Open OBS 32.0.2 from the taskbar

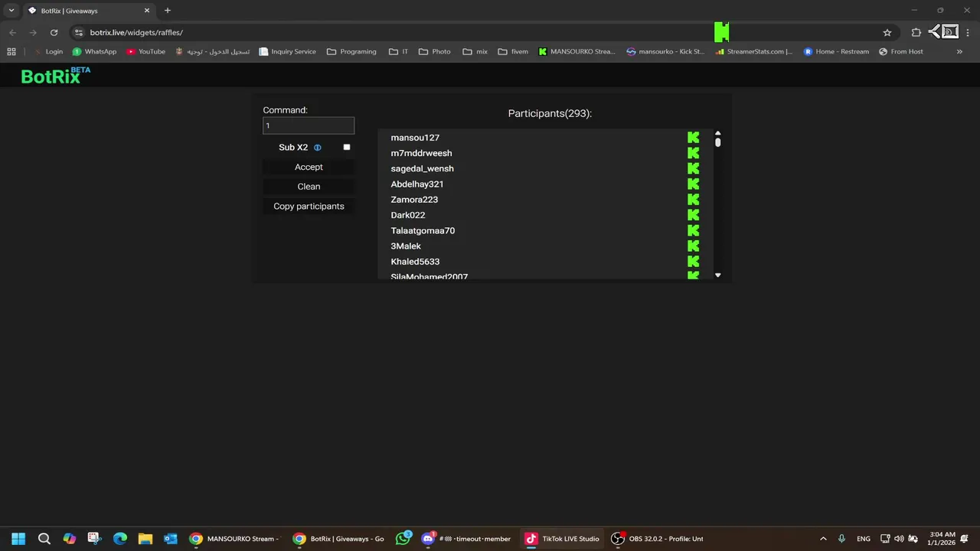coord(657,539)
